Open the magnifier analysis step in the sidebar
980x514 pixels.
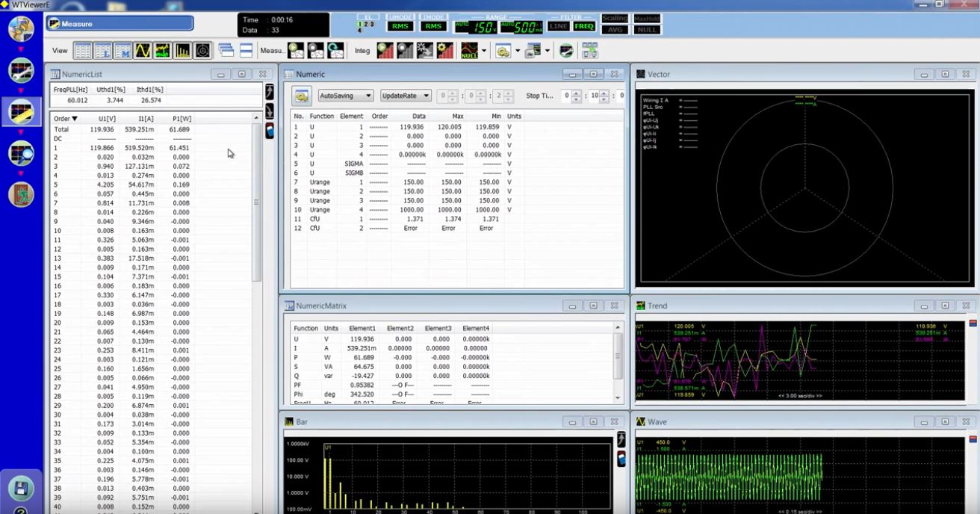tap(21, 153)
